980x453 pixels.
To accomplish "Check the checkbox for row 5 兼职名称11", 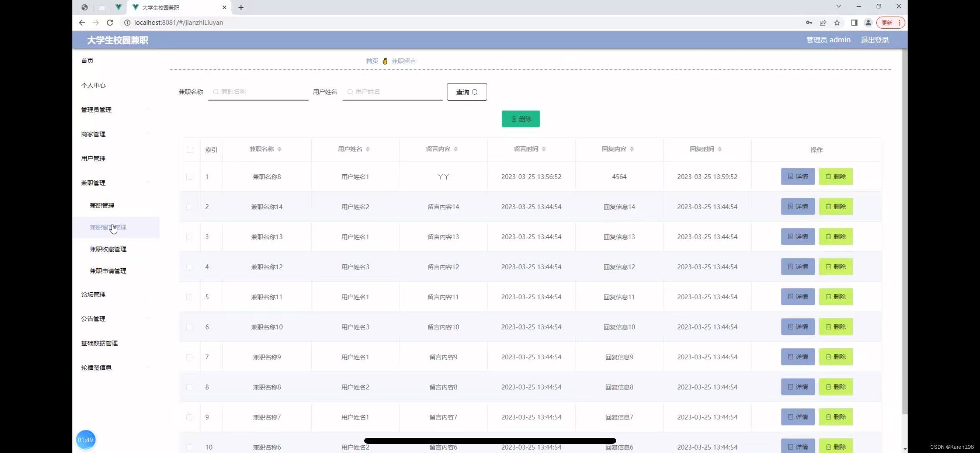I will (189, 297).
